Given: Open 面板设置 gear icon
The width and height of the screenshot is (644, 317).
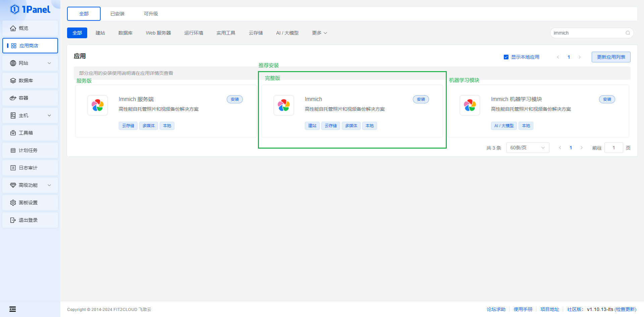Looking at the screenshot, I should (x=13, y=203).
